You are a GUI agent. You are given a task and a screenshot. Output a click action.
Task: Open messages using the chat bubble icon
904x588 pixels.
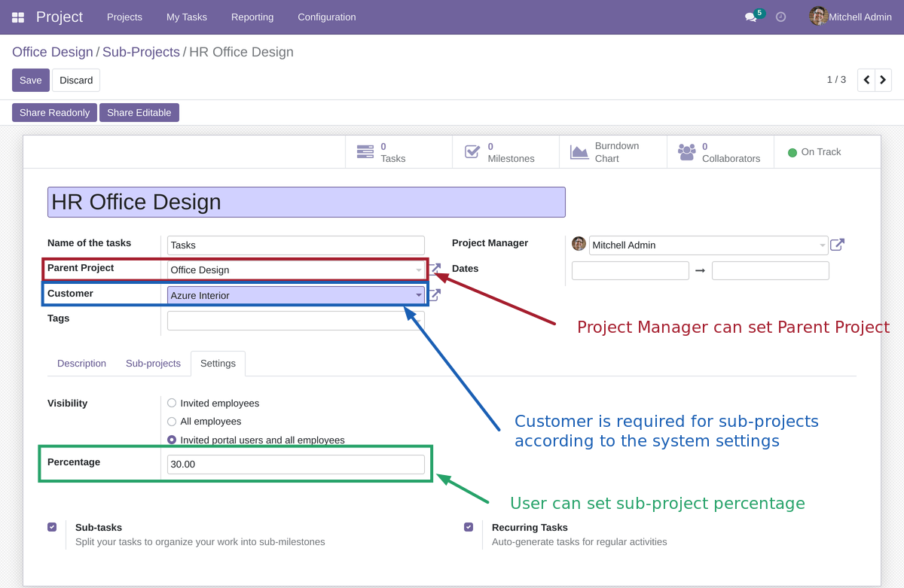tap(751, 17)
